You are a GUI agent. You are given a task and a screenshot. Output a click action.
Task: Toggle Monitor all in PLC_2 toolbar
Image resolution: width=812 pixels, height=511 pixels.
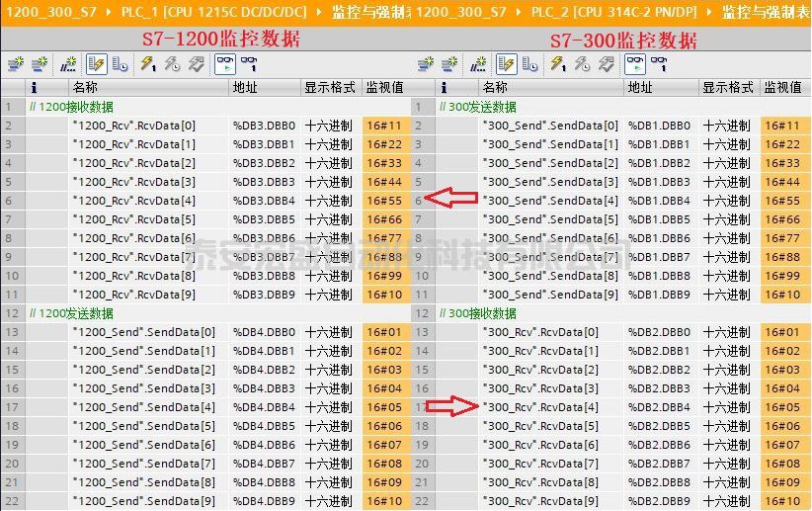(634, 64)
